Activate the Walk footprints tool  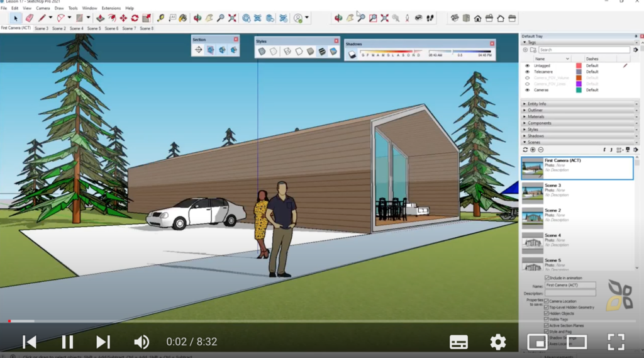430,18
